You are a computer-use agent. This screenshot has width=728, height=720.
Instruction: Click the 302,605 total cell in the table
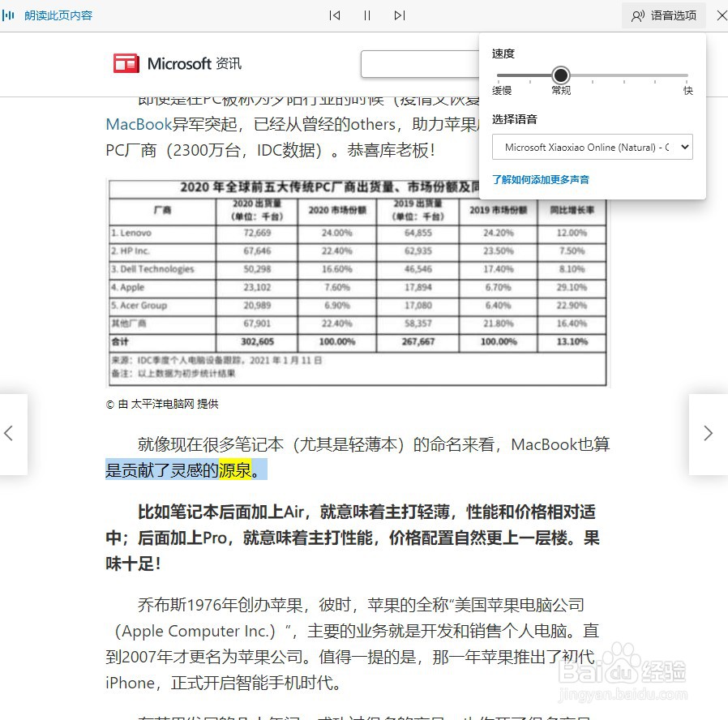point(257,341)
